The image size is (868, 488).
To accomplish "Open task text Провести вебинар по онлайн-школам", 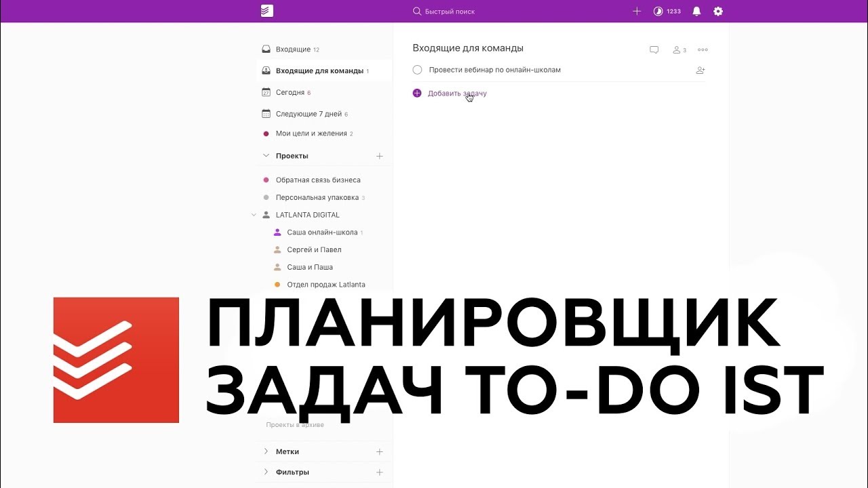I will pyautogui.click(x=495, y=70).
